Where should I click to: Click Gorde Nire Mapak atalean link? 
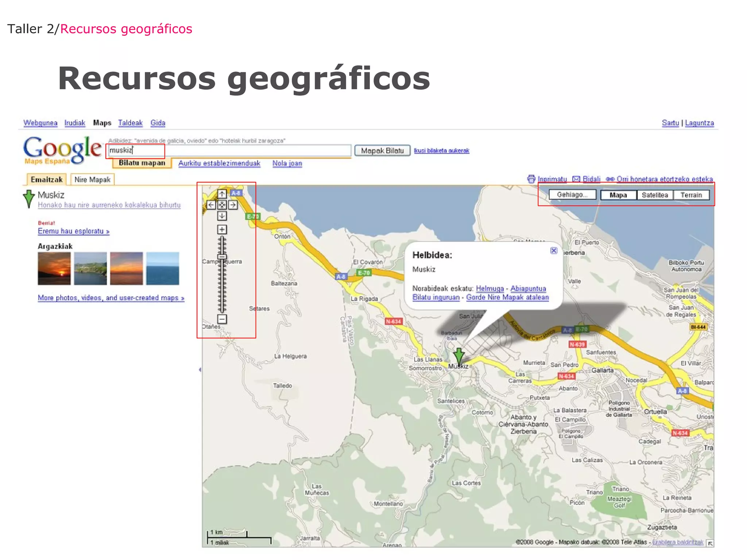coord(507,297)
